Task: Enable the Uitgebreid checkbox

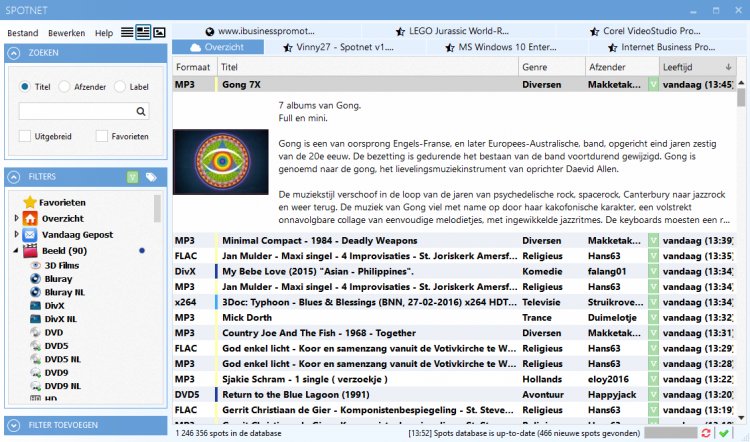Action: point(24,136)
